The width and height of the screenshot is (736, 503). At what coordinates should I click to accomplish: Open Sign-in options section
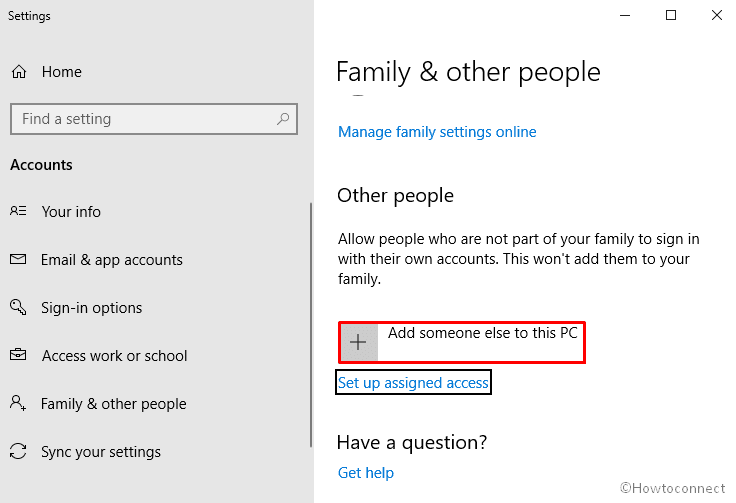coord(92,308)
